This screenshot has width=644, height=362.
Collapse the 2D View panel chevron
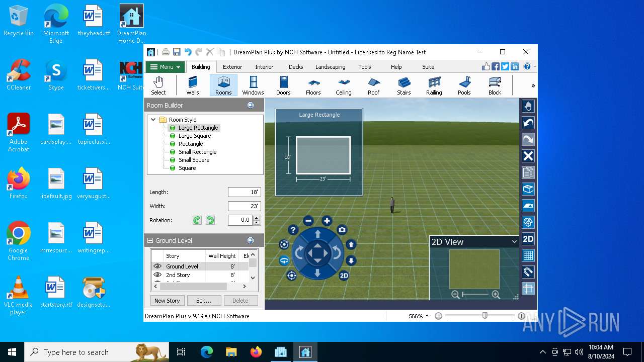tap(514, 242)
